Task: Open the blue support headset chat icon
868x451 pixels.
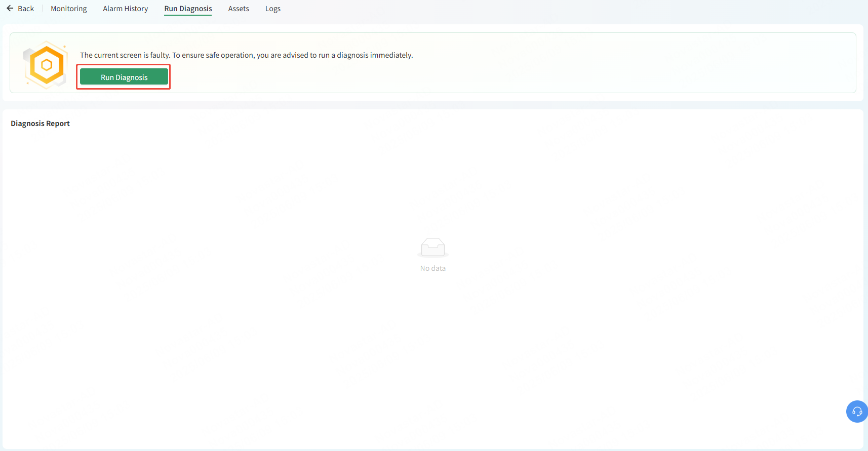Action: (x=857, y=412)
